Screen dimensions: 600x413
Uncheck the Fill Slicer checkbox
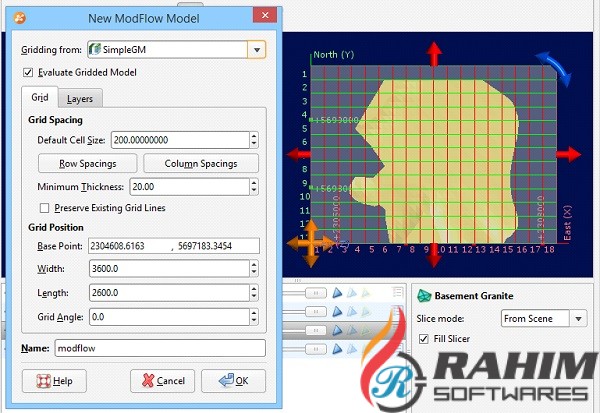click(x=423, y=339)
